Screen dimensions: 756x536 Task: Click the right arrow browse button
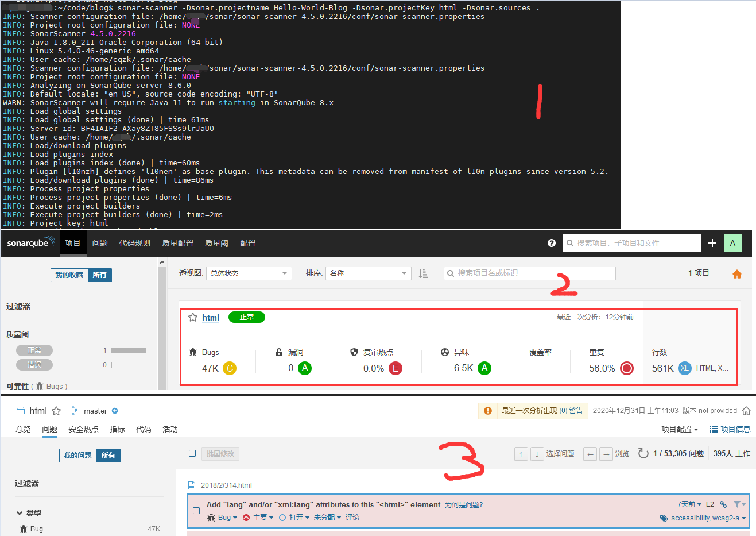pyautogui.click(x=606, y=454)
